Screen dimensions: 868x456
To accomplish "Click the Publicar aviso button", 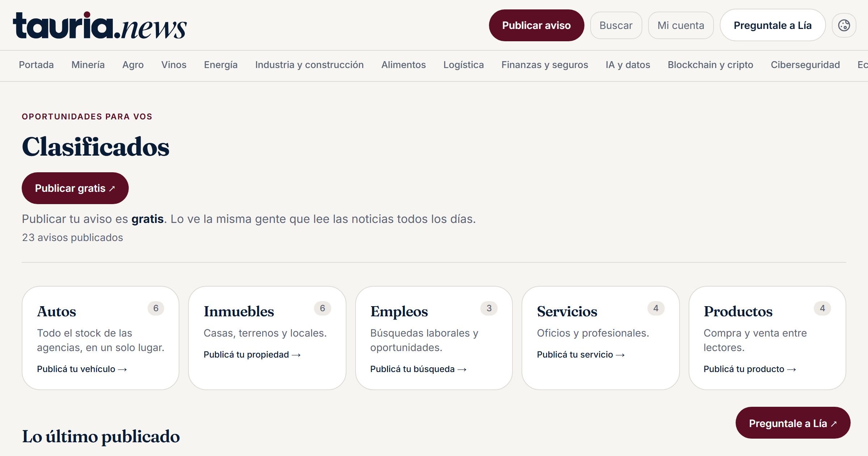I will [536, 25].
